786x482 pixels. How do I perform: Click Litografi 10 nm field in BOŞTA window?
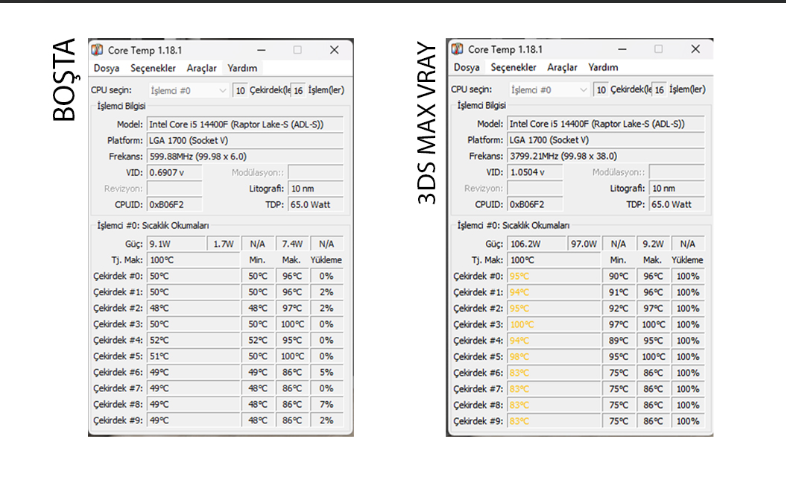[x=316, y=188]
